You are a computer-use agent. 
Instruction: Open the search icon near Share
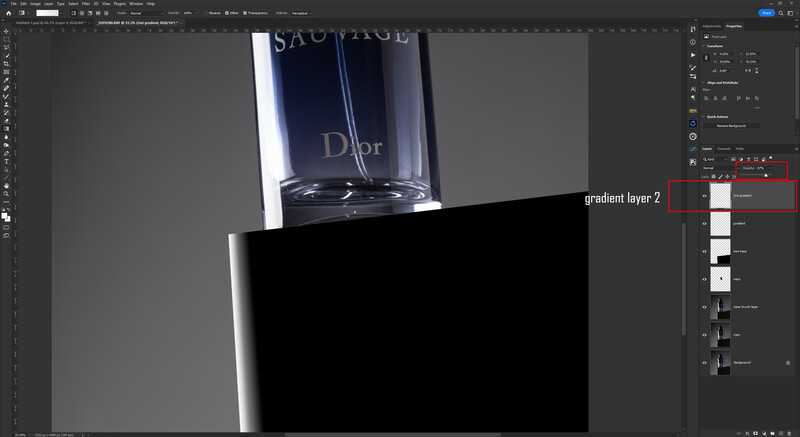pyautogui.click(x=781, y=13)
